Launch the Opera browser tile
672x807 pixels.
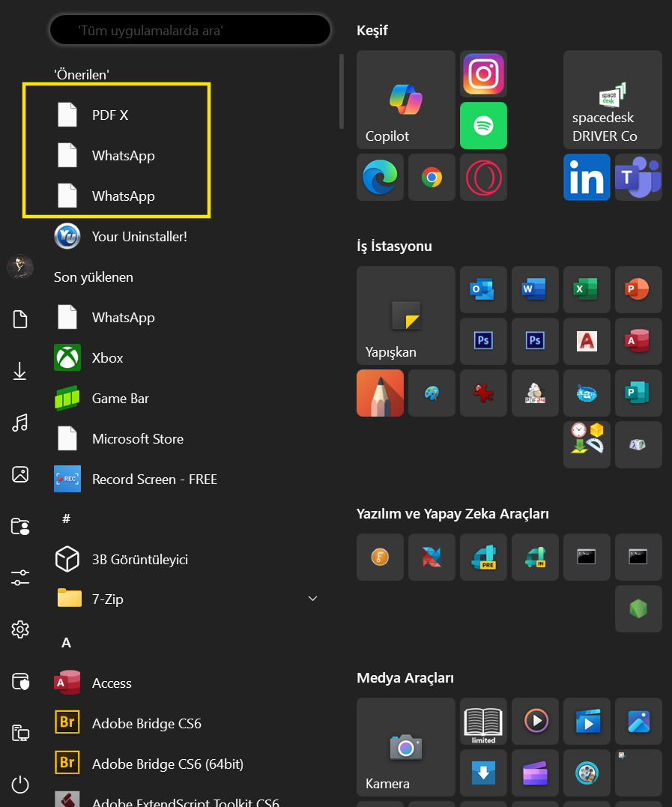click(483, 178)
